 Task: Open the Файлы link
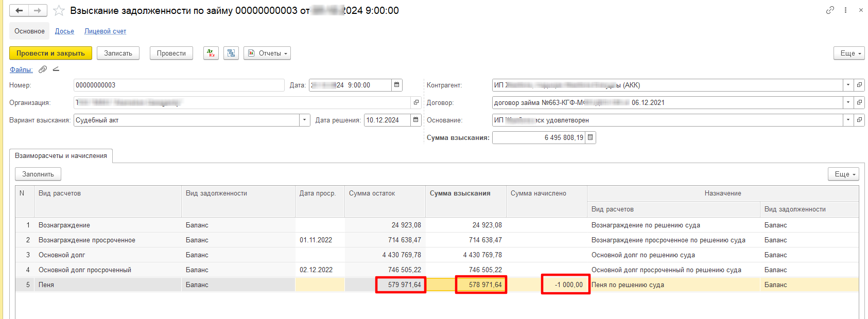(21, 69)
